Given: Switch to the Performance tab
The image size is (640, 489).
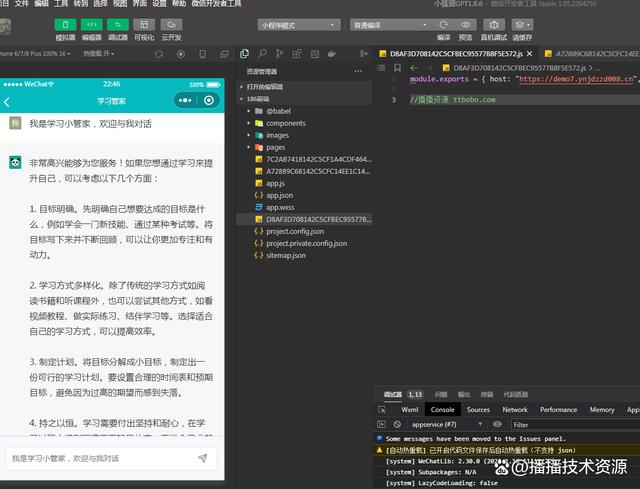Looking at the screenshot, I should [x=558, y=409].
